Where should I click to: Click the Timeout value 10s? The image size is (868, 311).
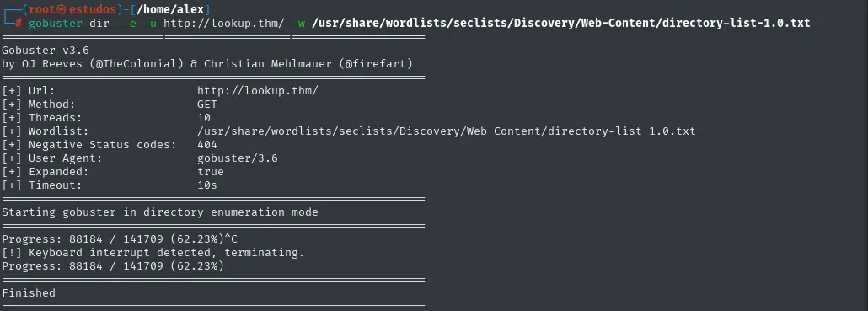[207, 185]
